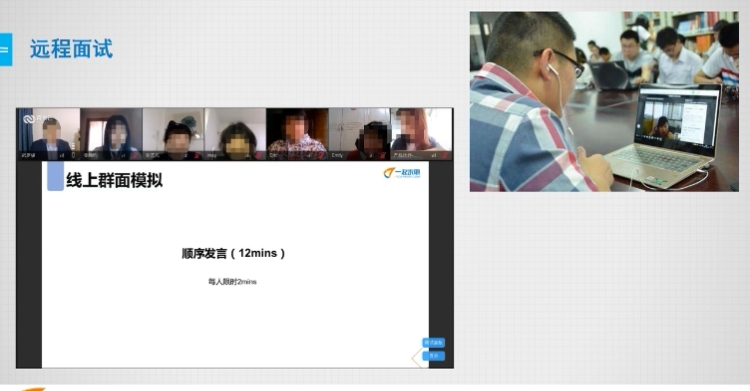This screenshot has width=750, height=391.
Task: Click Emily's muted microphone icon
Action: 382,156
